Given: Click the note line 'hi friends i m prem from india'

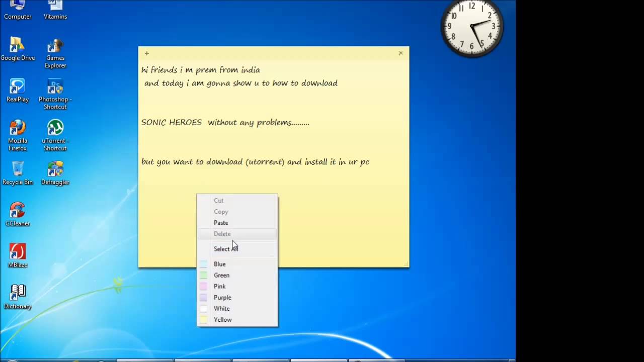Looking at the screenshot, I should tap(201, 70).
